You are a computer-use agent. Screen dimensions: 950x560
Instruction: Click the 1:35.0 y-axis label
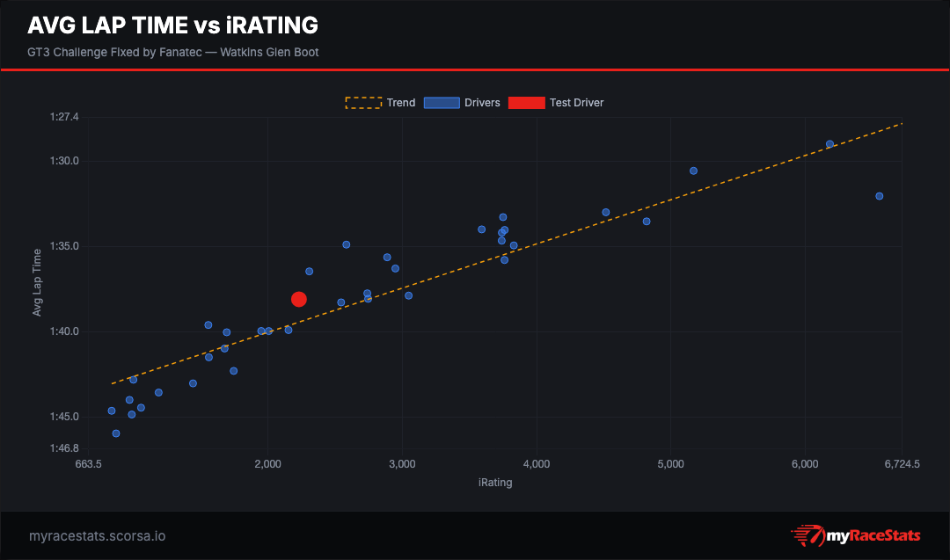click(x=64, y=246)
